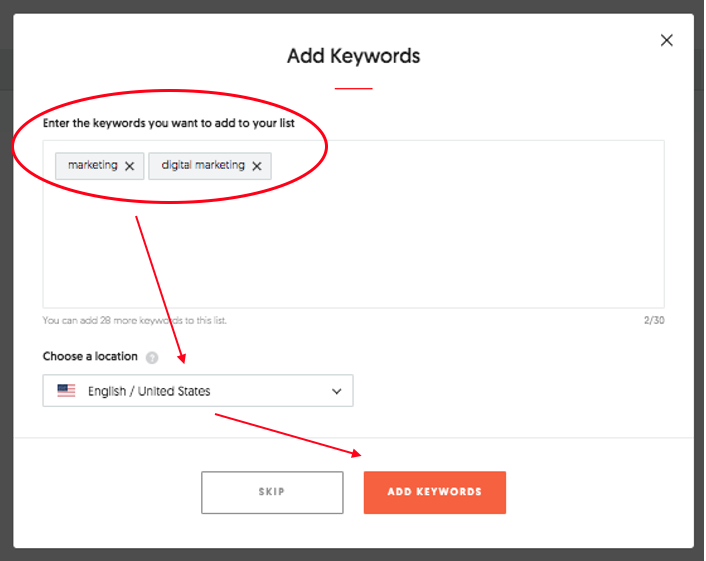Click the 2/30 keyword counter
This screenshot has width=706, height=561.
pos(654,321)
